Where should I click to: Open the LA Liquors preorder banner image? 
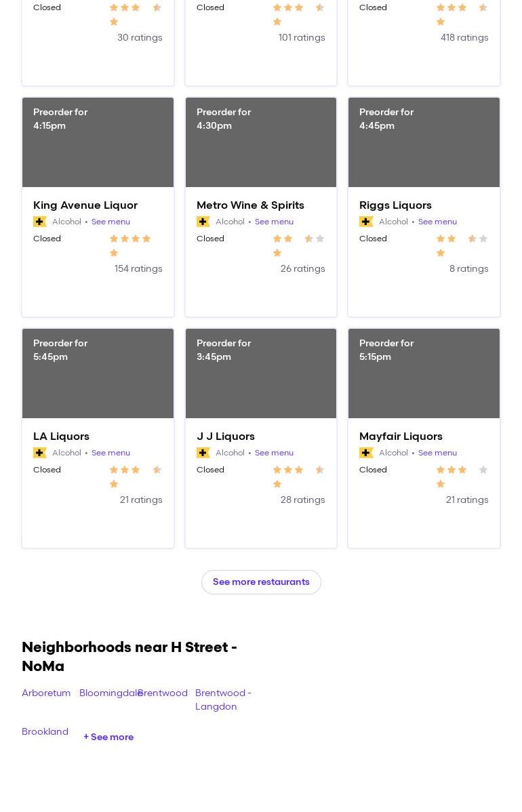(98, 373)
